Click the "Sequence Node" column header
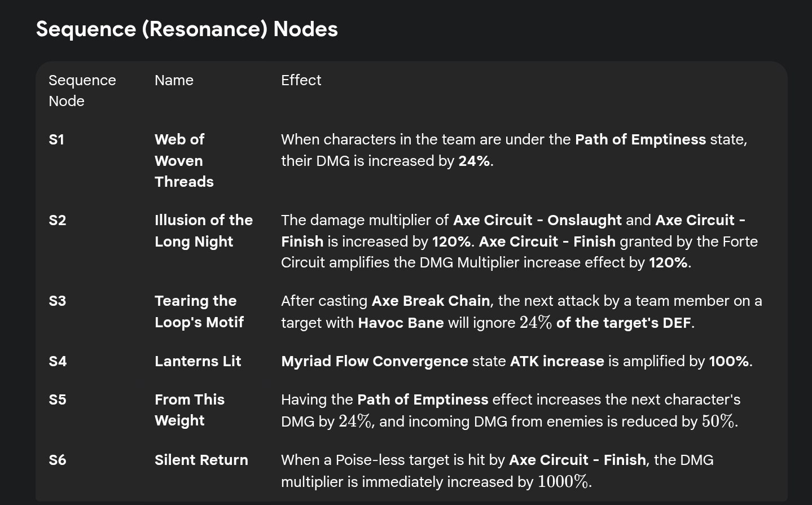 click(x=82, y=90)
